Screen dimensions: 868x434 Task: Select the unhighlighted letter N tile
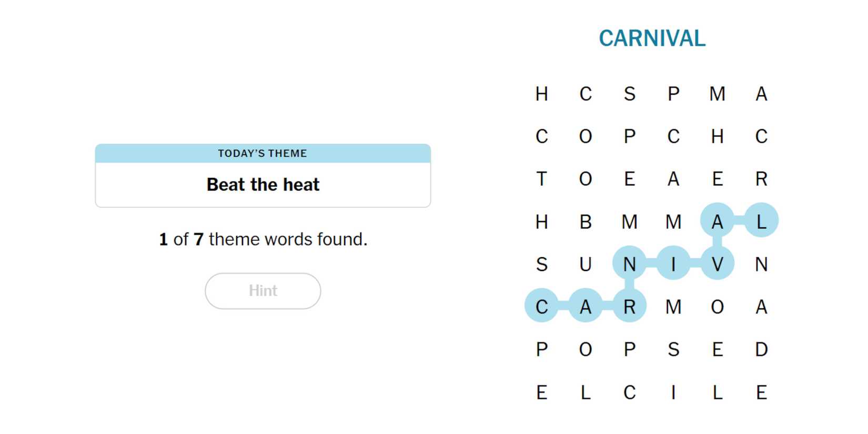click(761, 264)
